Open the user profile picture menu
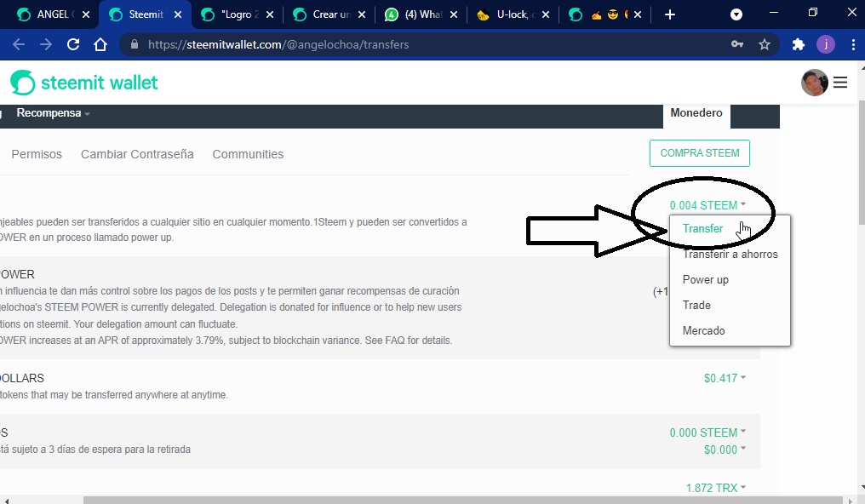The image size is (865, 504). (x=815, y=83)
